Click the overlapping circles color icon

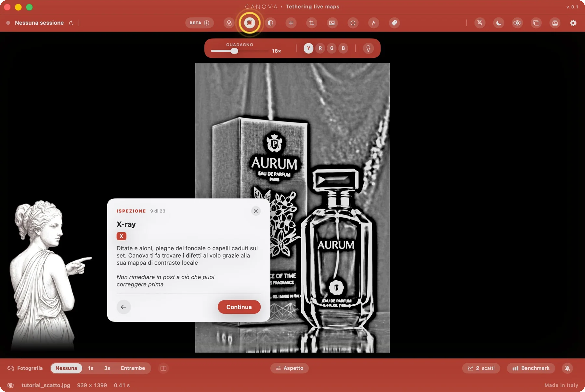(x=229, y=23)
